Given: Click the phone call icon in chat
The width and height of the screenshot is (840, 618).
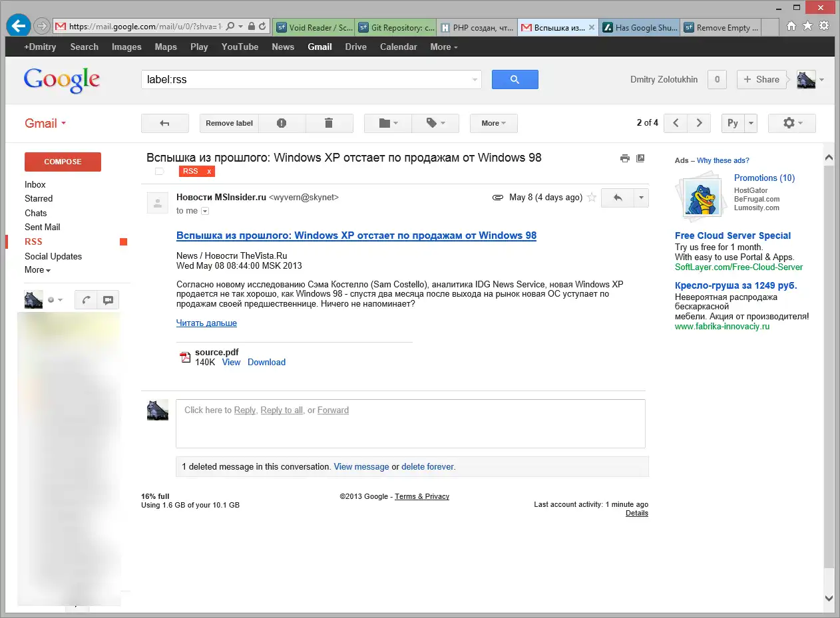Looking at the screenshot, I should click(86, 300).
